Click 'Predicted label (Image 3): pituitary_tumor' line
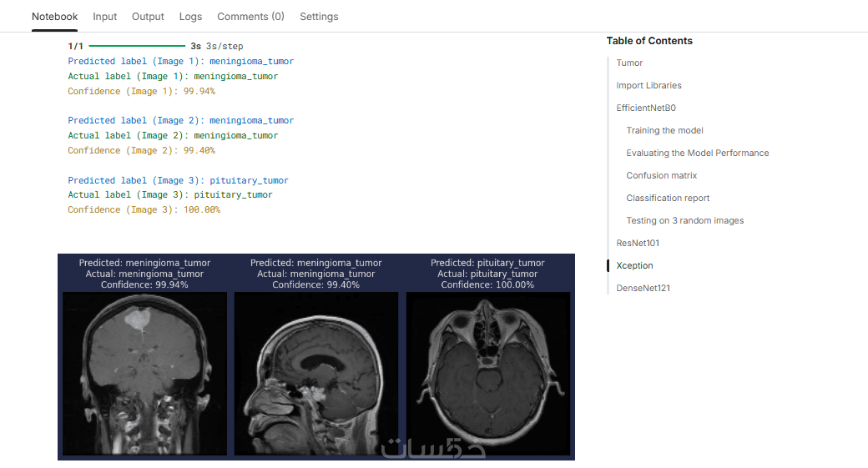The image size is (868, 468). pyautogui.click(x=178, y=180)
